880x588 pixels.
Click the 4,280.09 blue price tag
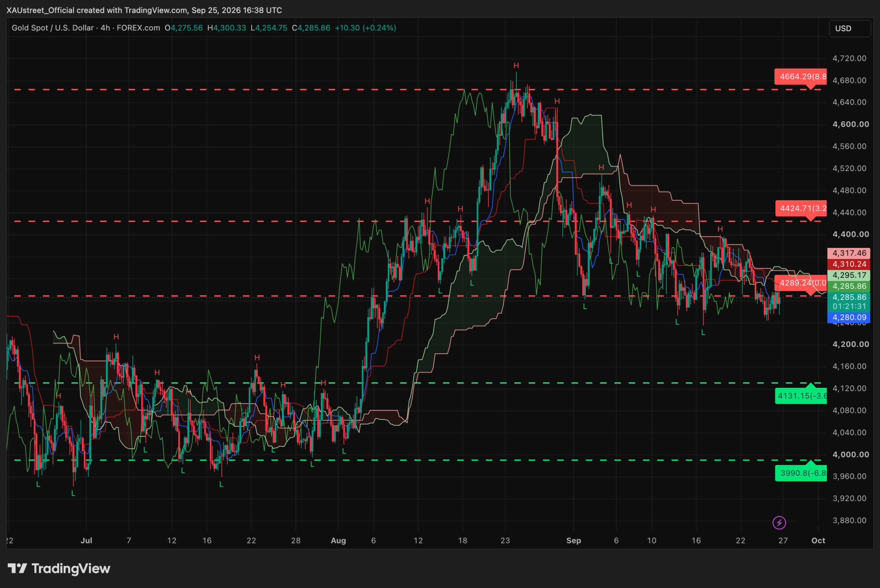[848, 317]
